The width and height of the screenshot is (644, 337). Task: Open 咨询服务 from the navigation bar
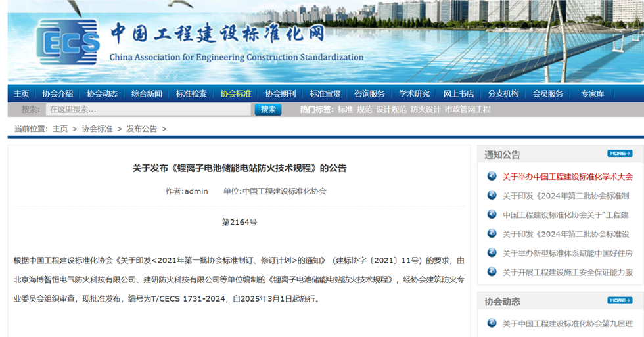coord(369,93)
